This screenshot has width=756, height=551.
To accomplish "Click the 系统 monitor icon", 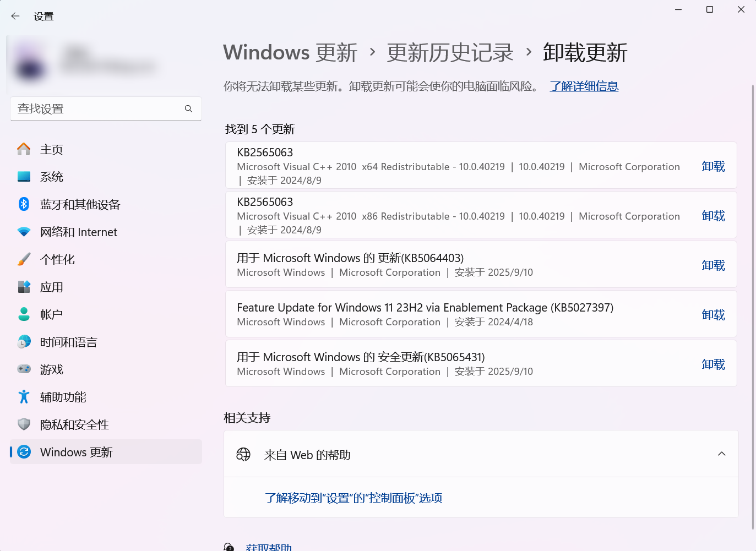I will point(24,177).
